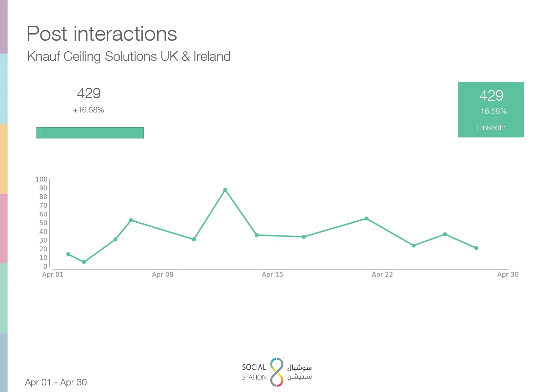Viewport: 554px width, 392px height.
Task: Click the Apr 30 x-axis label
Action: [x=508, y=275]
